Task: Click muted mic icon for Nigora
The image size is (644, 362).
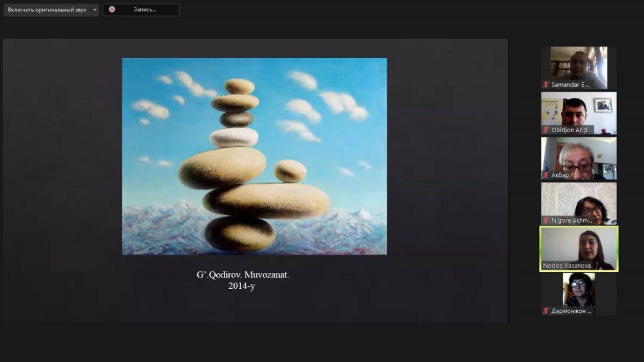Action: (546, 220)
